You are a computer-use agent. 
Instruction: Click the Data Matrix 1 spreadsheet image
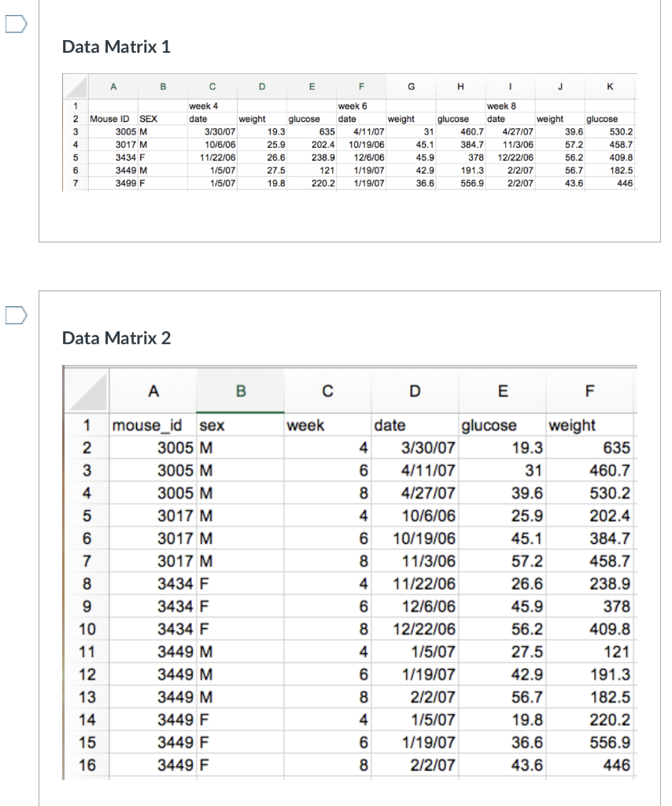[x=349, y=132]
